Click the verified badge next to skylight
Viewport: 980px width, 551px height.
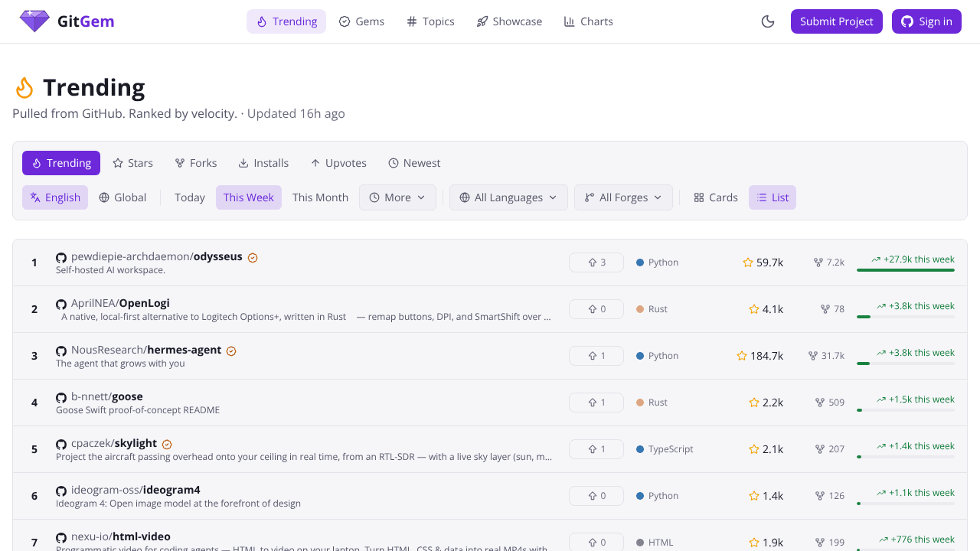click(167, 445)
